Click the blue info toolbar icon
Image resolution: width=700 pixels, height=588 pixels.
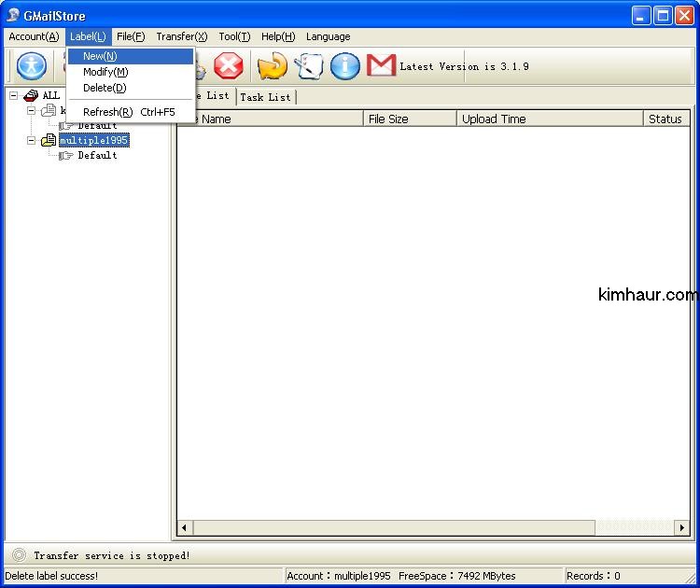tap(345, 66)
